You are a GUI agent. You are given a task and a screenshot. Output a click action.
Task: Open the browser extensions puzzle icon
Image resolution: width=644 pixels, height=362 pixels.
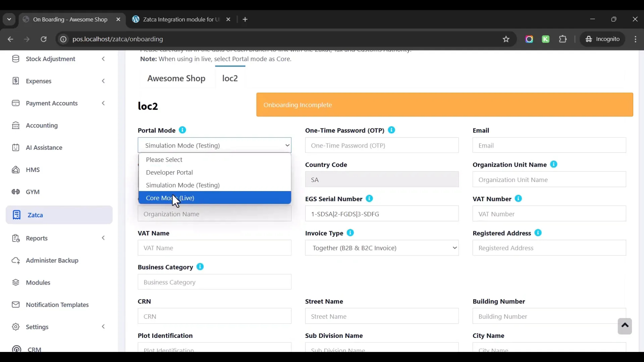click(x=563, y=39)
